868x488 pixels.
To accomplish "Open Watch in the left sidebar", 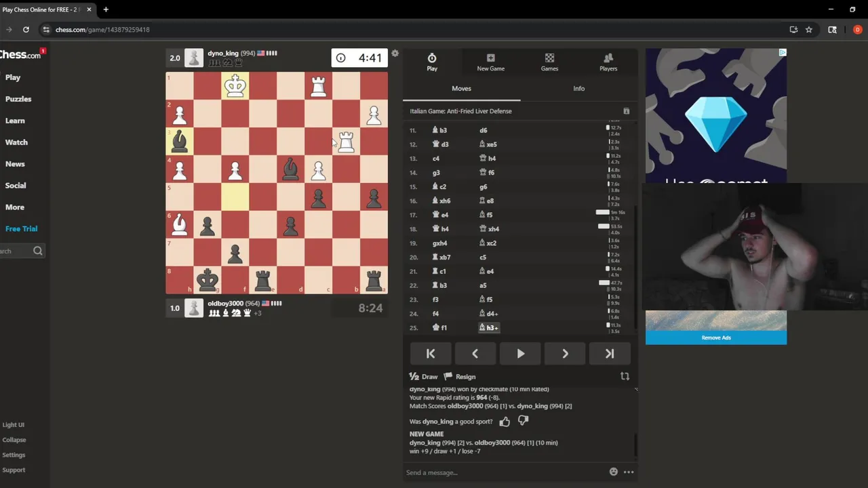I will coord(16,142).
